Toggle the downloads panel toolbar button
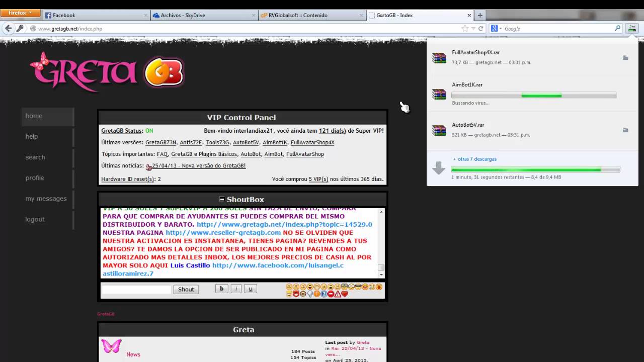Viewport: 644px width, 362px height. click(x=631, y=29)
